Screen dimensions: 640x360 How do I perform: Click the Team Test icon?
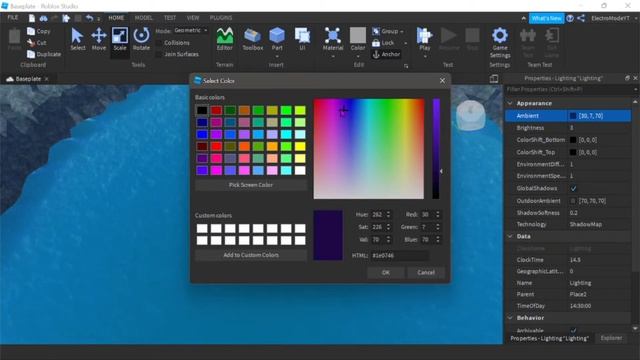point(528,36)
